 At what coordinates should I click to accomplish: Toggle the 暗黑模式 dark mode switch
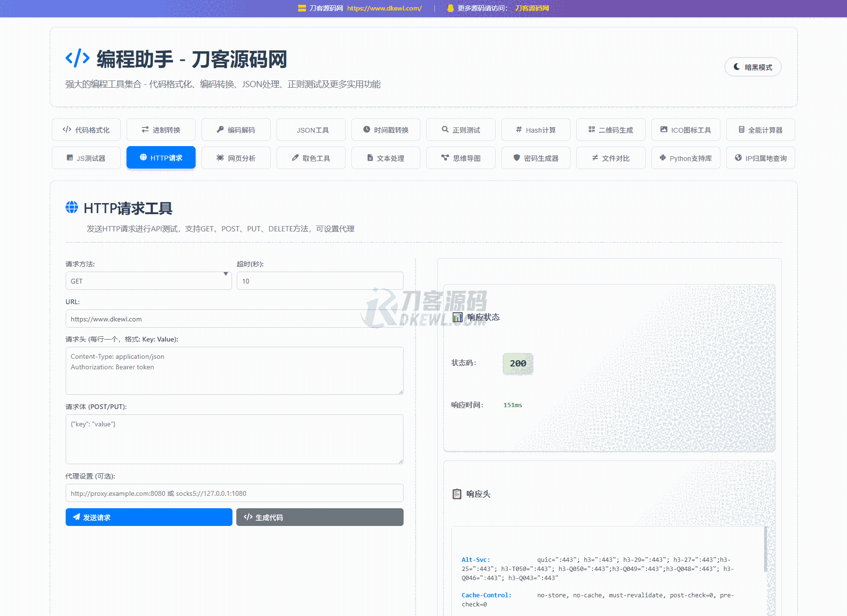click(753, 67)
